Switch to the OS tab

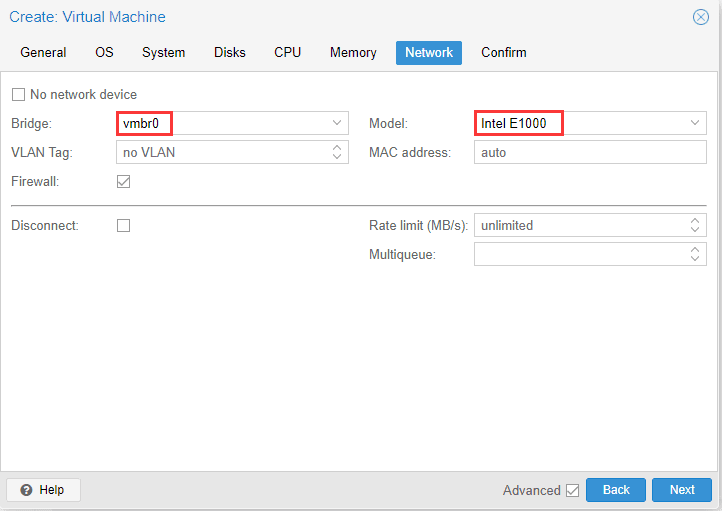(104, 52)
